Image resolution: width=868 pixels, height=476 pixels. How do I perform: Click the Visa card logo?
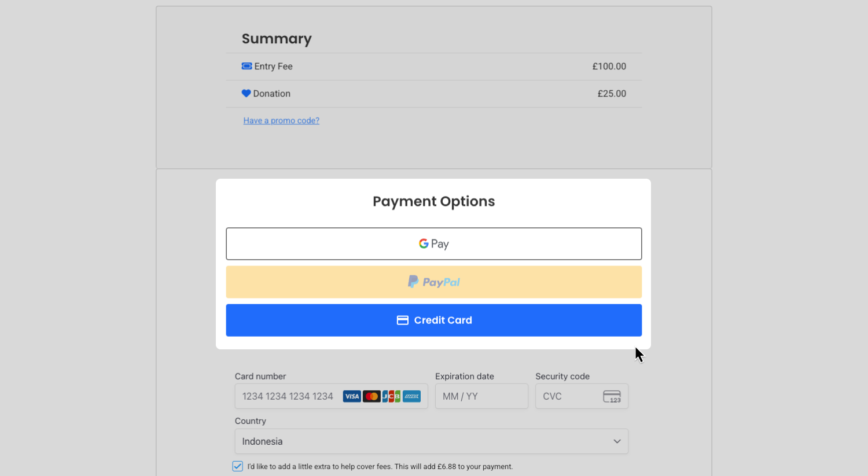pos(352,396)
